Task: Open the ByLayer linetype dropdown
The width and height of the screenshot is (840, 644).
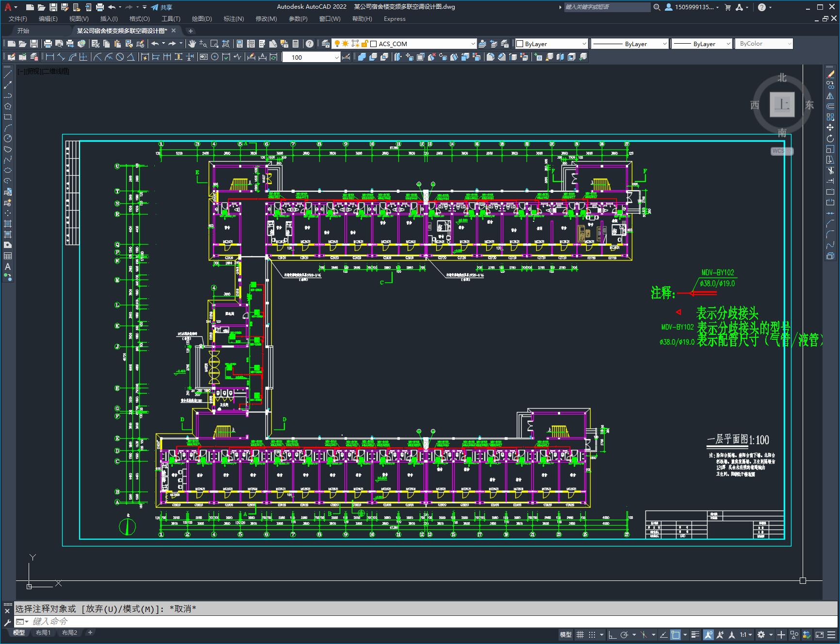Action: coord(630,44)
